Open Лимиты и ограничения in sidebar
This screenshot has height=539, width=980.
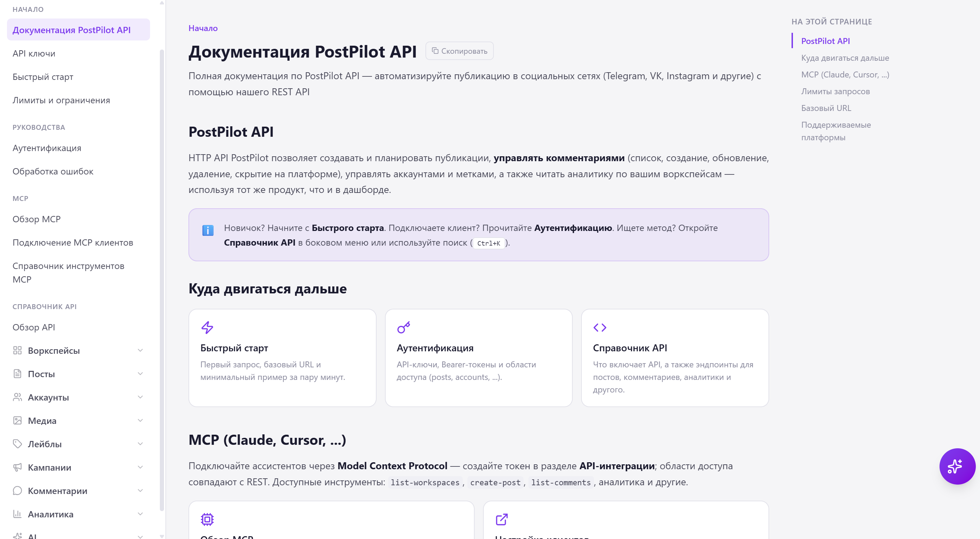pyautogui.click(x=79, y=100)
